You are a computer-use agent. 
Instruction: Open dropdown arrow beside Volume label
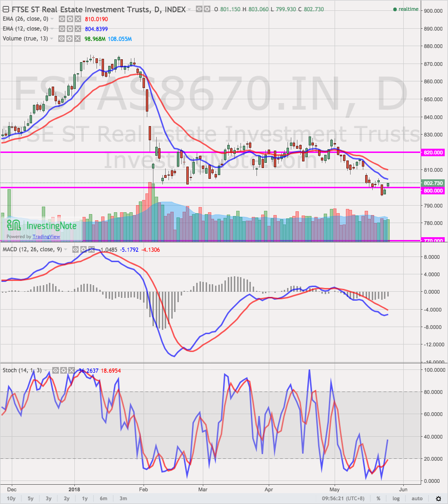point(52,39)
